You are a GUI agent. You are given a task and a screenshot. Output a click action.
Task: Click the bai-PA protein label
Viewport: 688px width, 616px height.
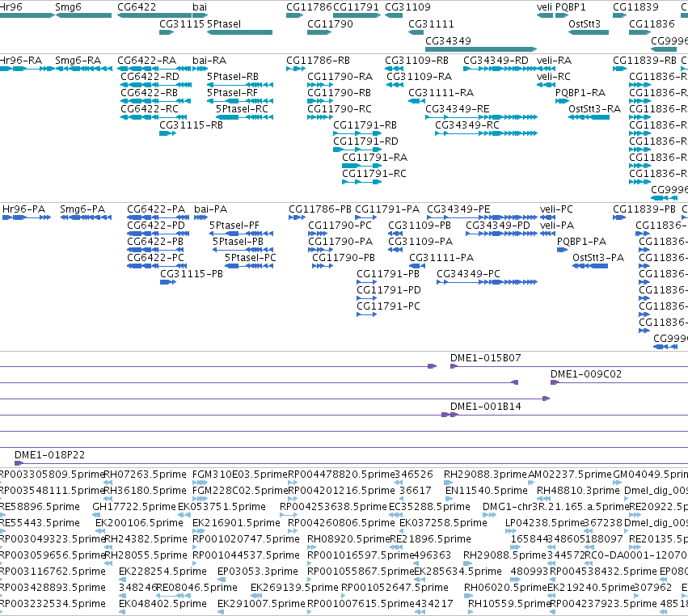pos(211,209)
